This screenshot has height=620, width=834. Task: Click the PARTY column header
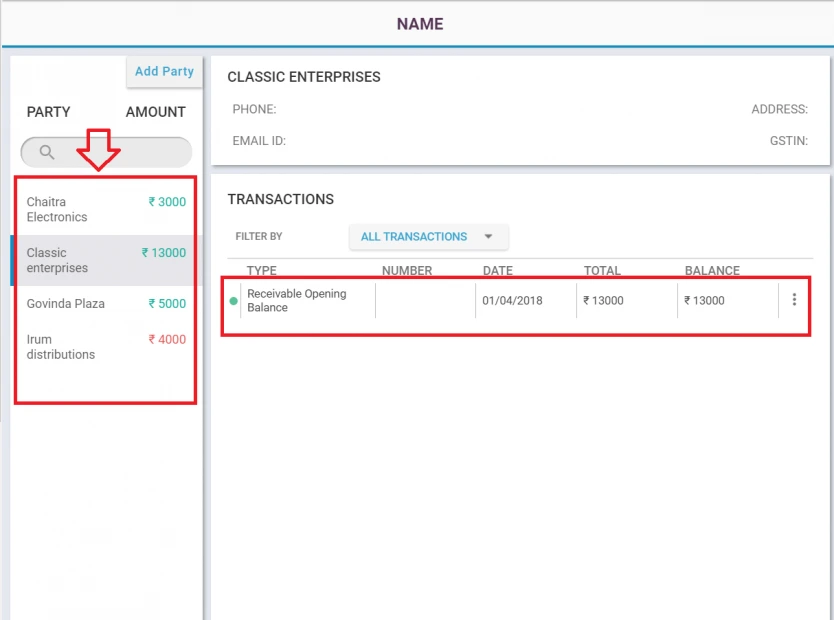48,112
